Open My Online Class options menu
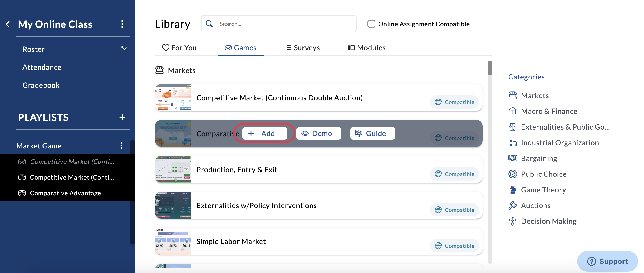 coord(122,24)
